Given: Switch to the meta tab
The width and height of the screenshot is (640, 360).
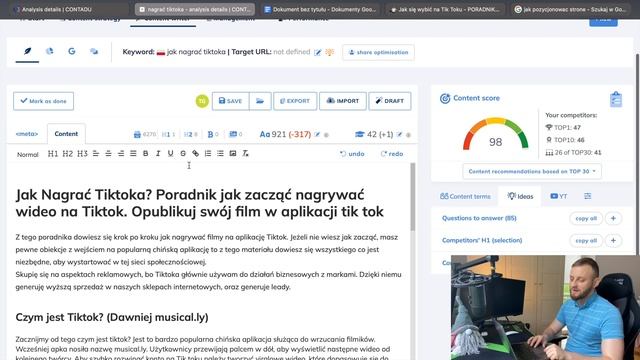Looking at the screenshot, I should (27, 134).
